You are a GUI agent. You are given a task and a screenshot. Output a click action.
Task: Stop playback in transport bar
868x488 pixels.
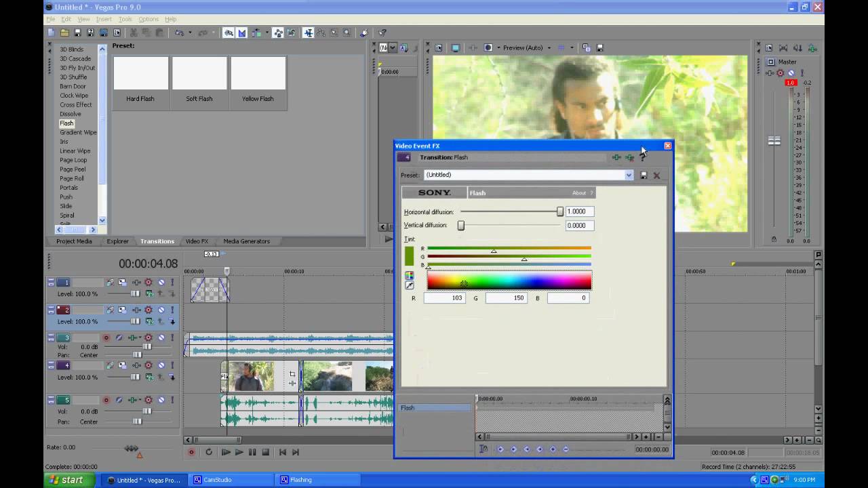[x=265, y=452]
